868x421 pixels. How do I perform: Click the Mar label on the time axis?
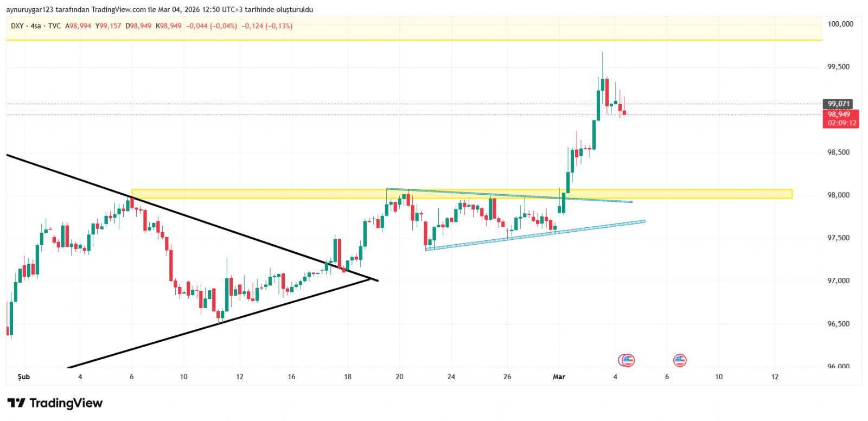[559, 377]
